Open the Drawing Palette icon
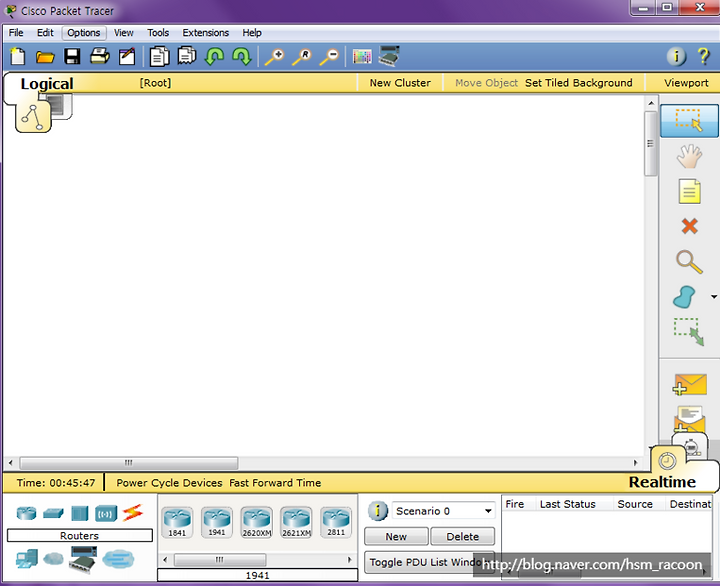 click(x=362, y=57)
